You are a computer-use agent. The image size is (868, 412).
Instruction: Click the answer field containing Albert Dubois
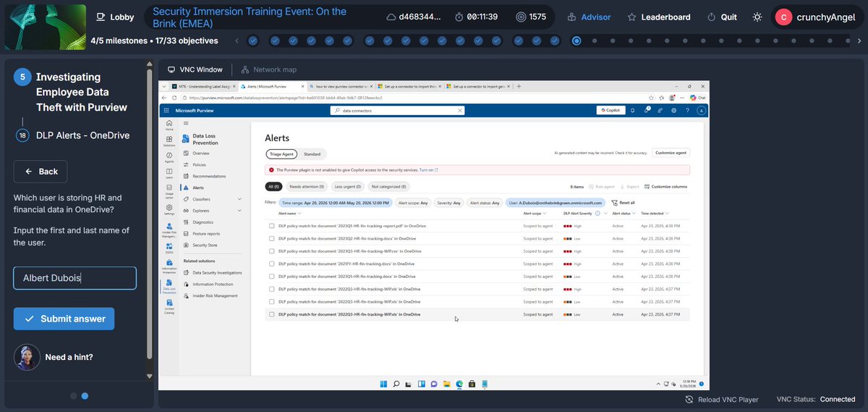tap(75, 278)
